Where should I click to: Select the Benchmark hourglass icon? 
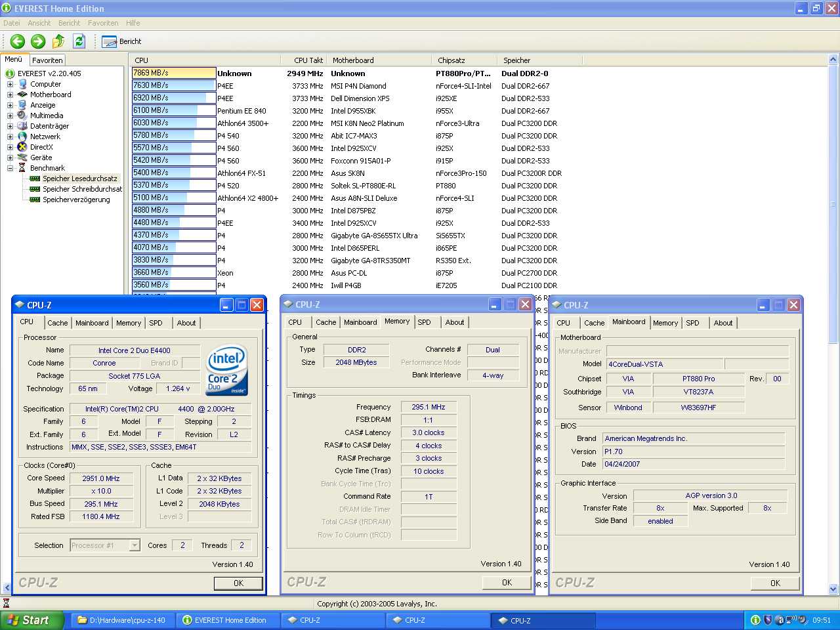[22, 168]
